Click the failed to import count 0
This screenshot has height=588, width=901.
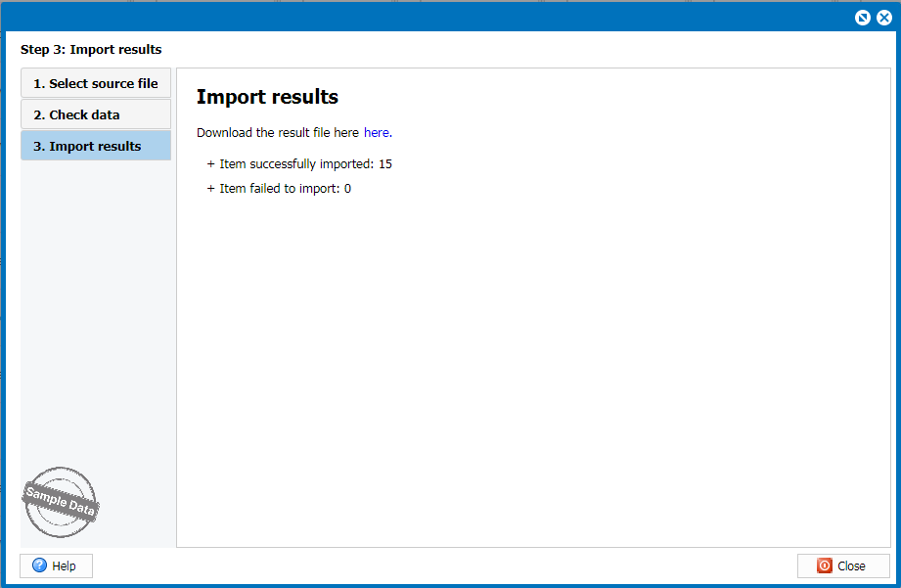point(347,189)
